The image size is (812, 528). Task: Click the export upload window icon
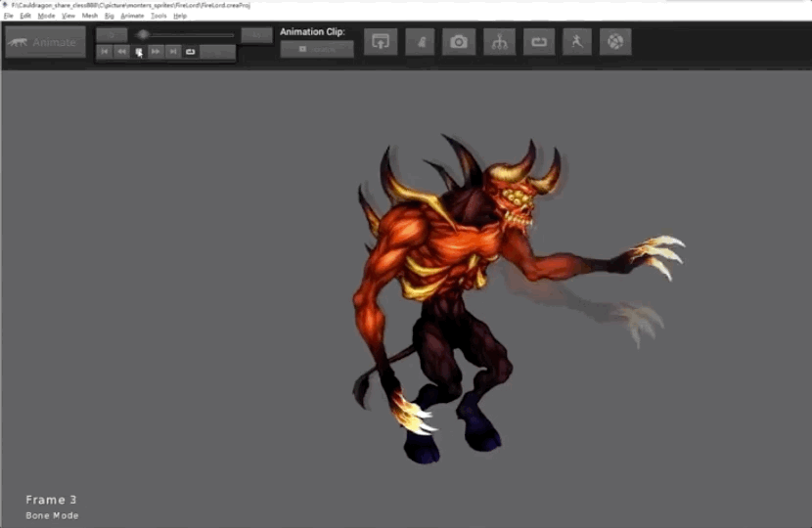point(381,42)
